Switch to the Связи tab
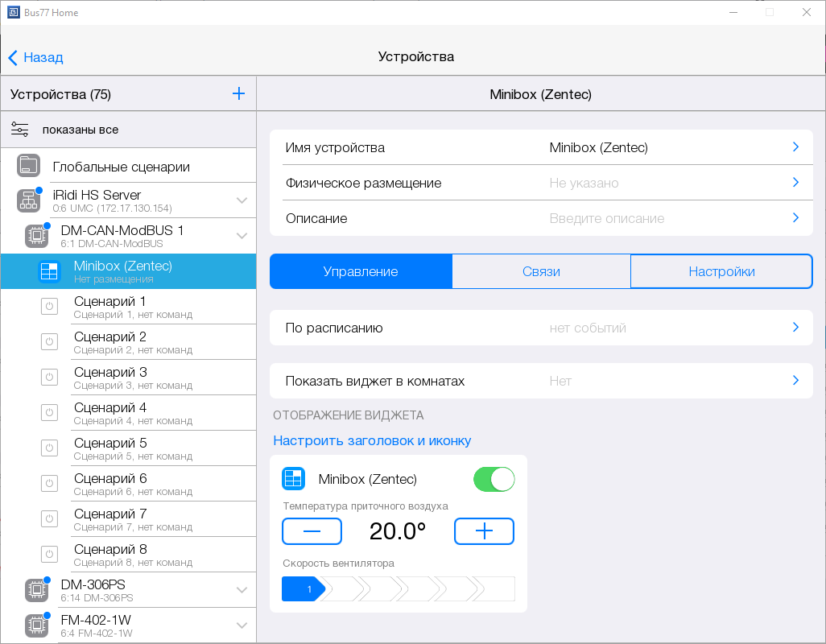 click(541, 271)
